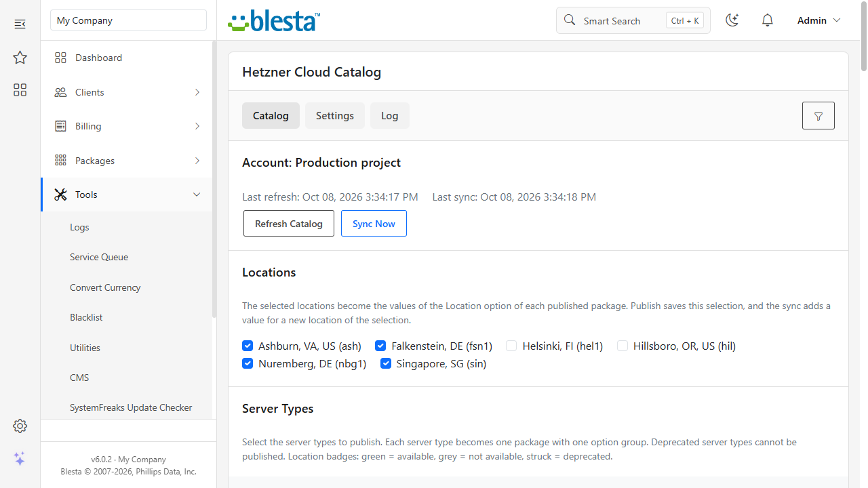Uncheck Nuremberg, DE (nbg1) location

click(x=248, y=363)
